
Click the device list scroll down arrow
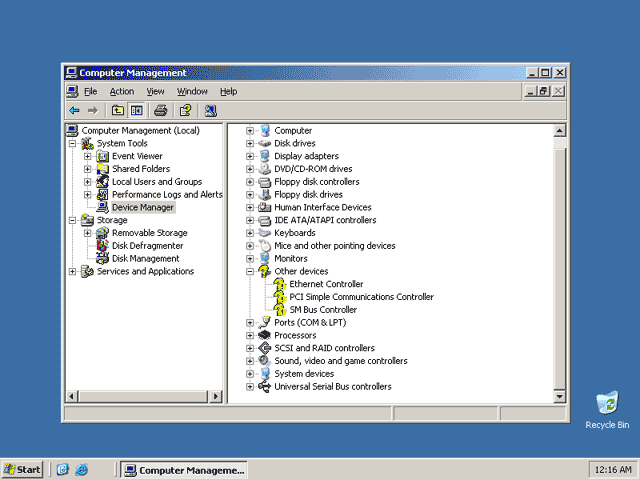click(x=559, y=396)
